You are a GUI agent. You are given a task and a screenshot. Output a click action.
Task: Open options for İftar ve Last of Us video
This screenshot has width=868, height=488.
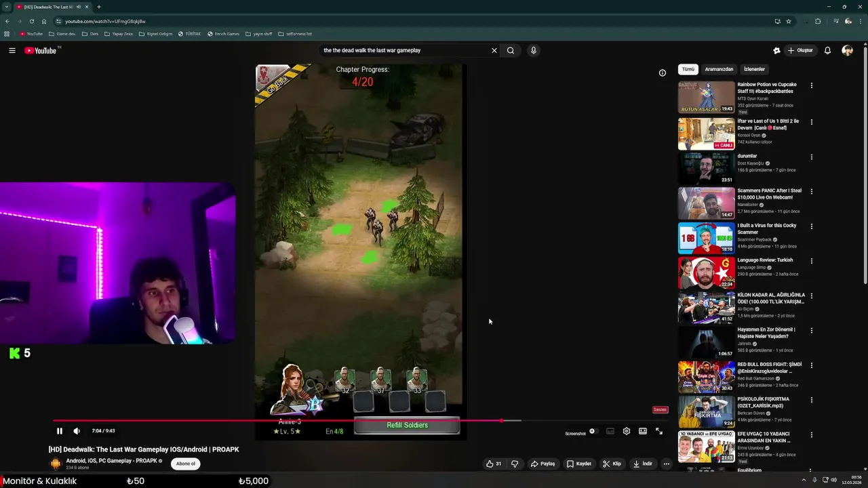coord(811,122)
